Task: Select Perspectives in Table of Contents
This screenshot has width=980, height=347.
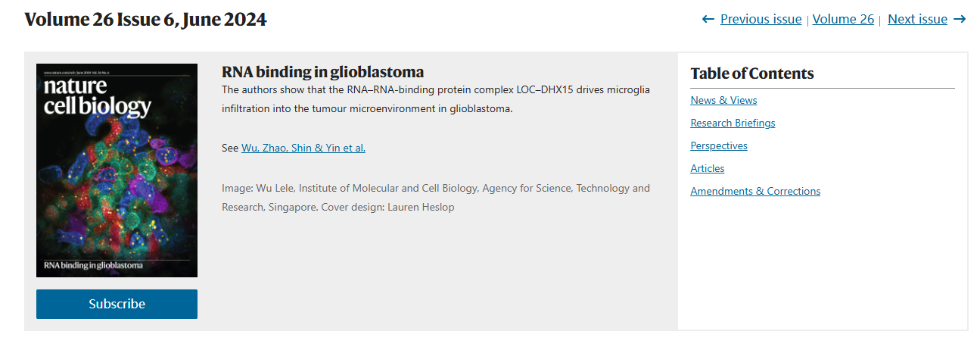Action: pyautogui.click(x=719, y=145)
